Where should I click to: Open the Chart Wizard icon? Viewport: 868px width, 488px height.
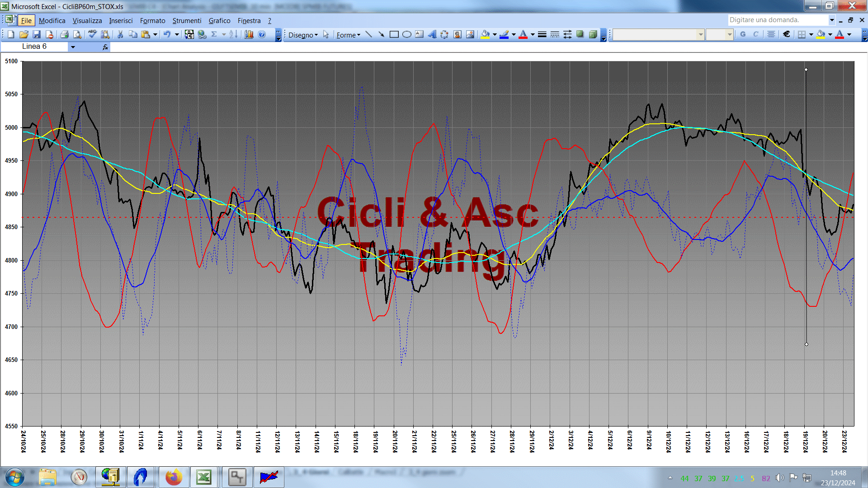tap(249, 34)
